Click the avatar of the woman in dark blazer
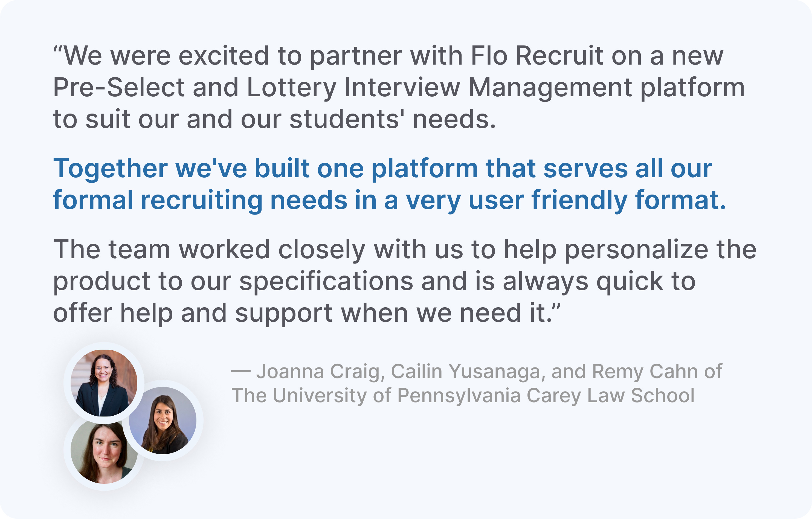 [104, 383]
